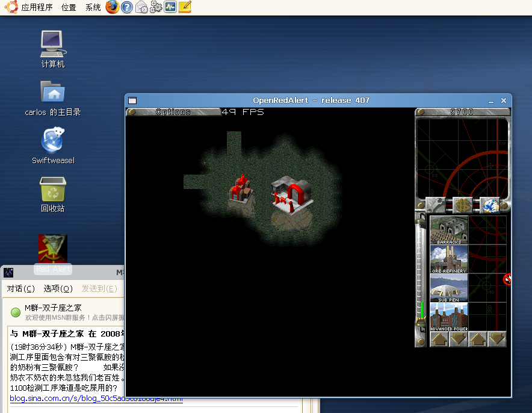Build a Barracks from the sidebar
The width and height of the screenshot is (532, 413).
pyautogui.click(x=449, y=230)
